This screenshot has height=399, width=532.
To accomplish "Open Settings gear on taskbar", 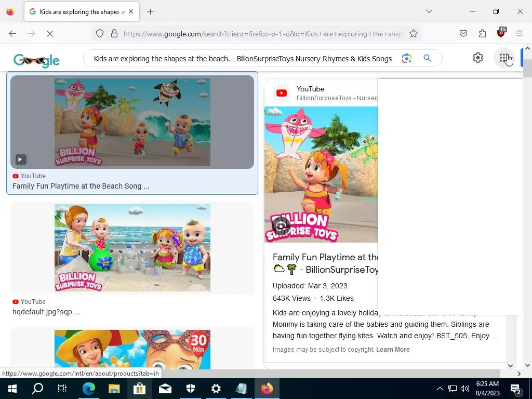I will pos(216,389).
